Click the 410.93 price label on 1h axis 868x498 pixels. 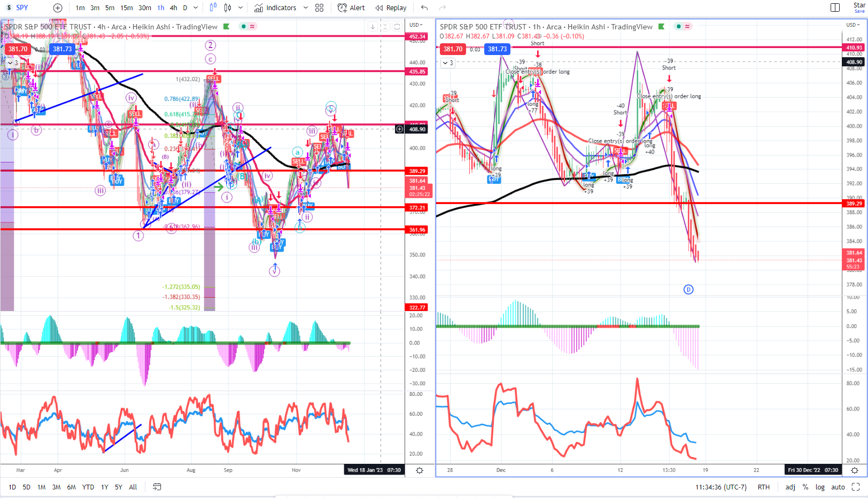click(x=854, y=48)
